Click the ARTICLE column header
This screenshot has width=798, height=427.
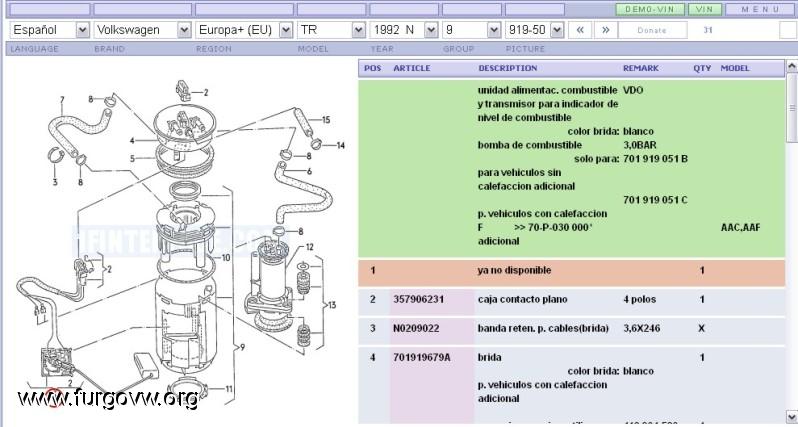coord(412,68)
